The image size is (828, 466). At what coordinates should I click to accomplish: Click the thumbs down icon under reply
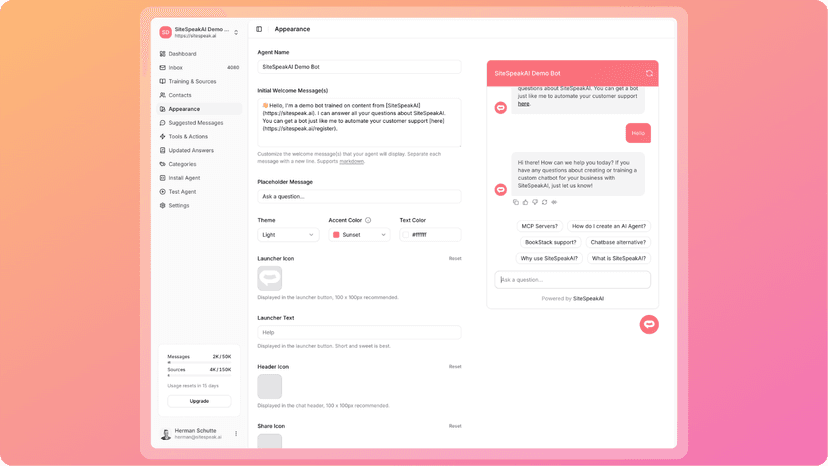(535, 202)
